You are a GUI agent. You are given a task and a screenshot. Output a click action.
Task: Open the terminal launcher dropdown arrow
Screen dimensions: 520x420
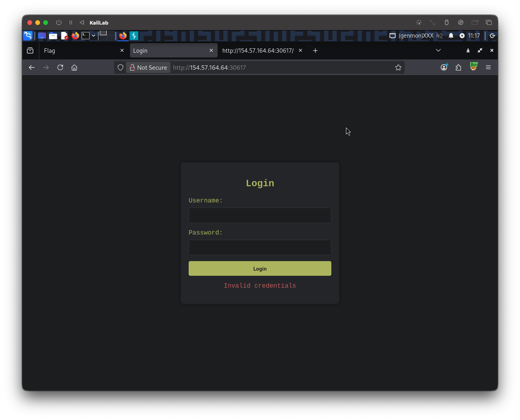(94, 36)
